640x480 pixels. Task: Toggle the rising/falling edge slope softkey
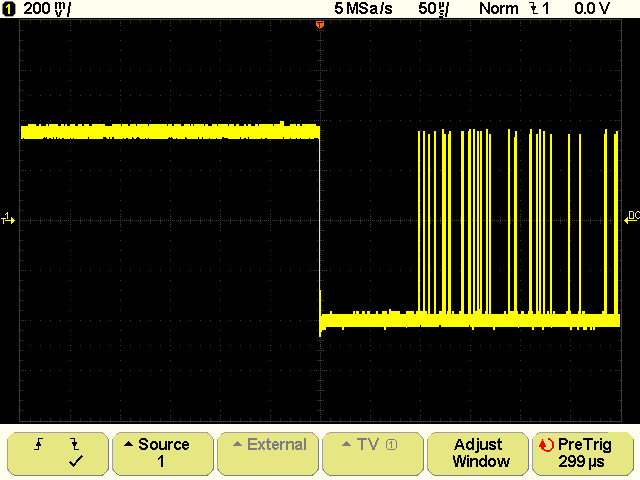click(x=58, y=453)
